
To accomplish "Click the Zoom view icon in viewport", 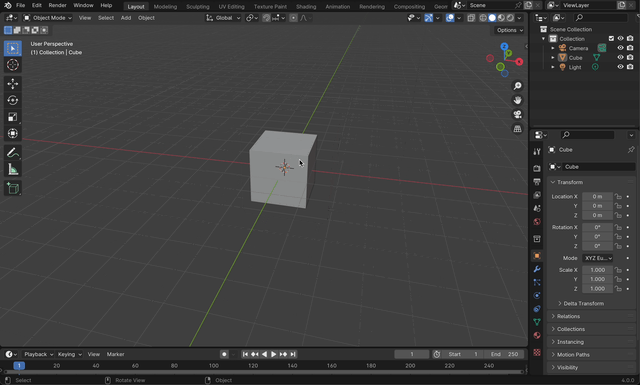I will pos(518,86).
